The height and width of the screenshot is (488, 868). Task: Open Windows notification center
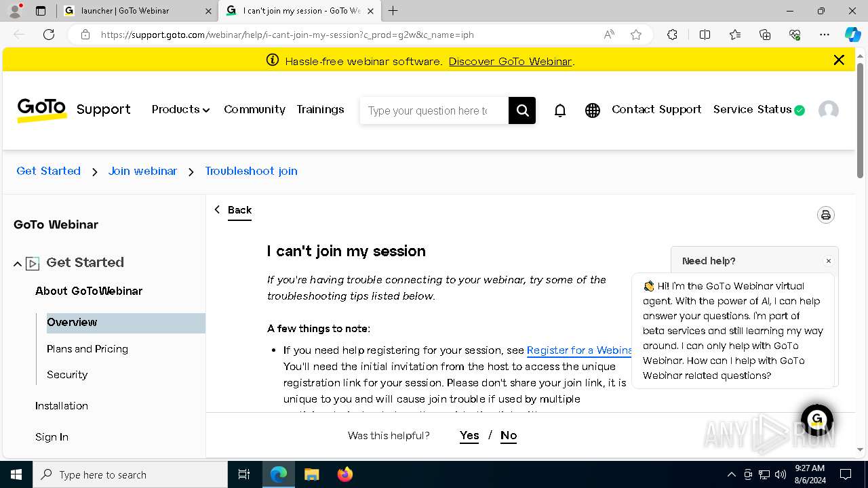tap(846, 474)
